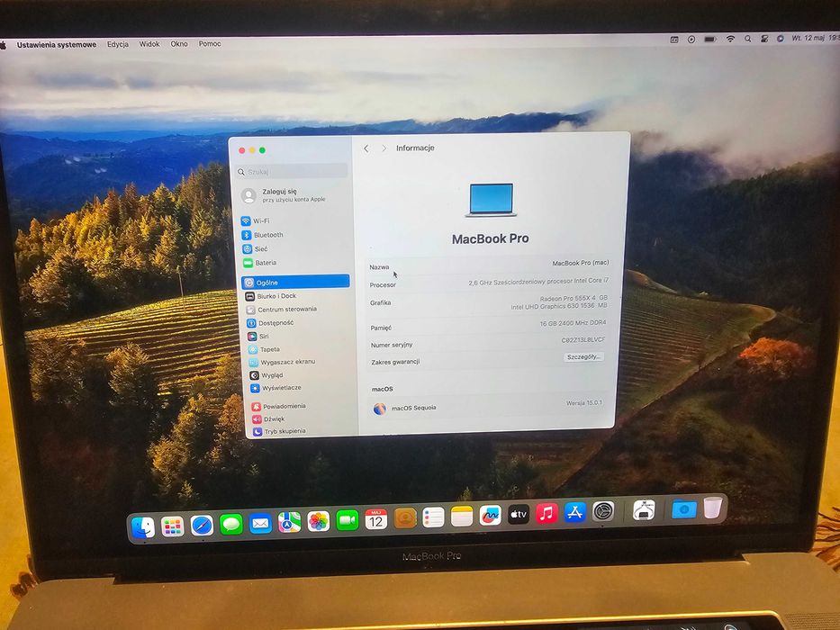
Task: Open the Ustawienia systemowe menu
Action: click(57, 45)
